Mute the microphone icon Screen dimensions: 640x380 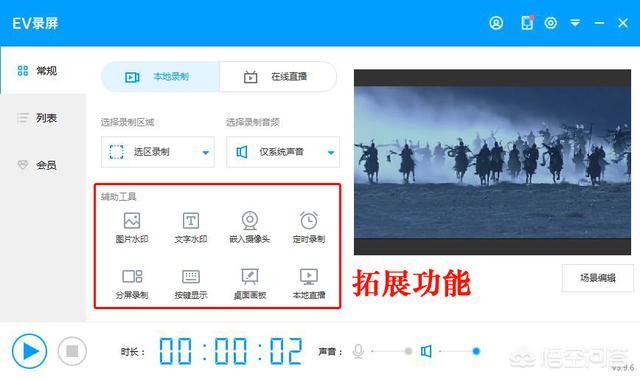(x=358, y=351)
